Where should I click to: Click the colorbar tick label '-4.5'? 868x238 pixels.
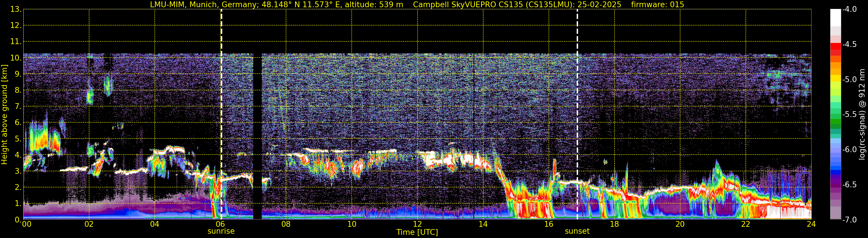click(x=849, y=44)
